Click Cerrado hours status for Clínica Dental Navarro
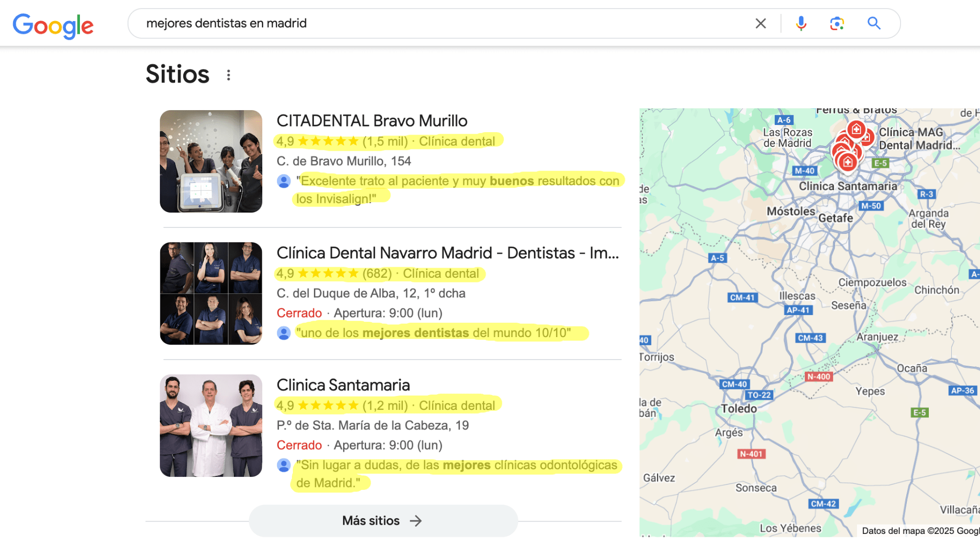980x543 pixels. (x=299, y=313)
